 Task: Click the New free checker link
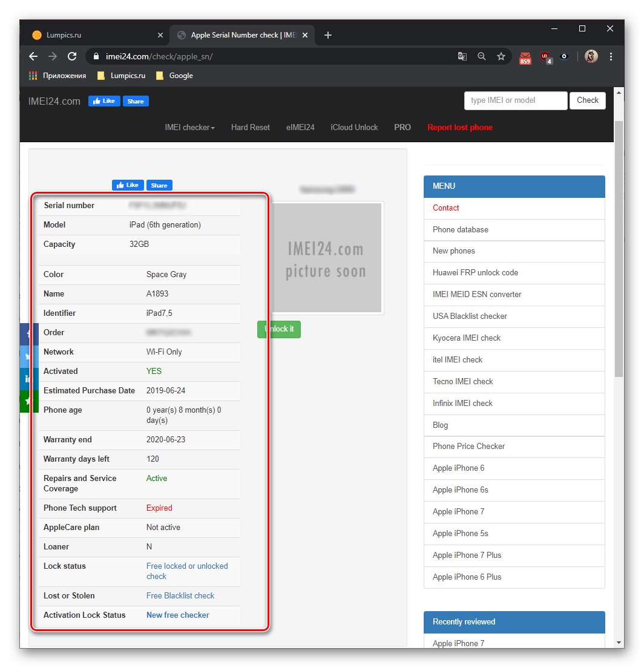point(178,615)
